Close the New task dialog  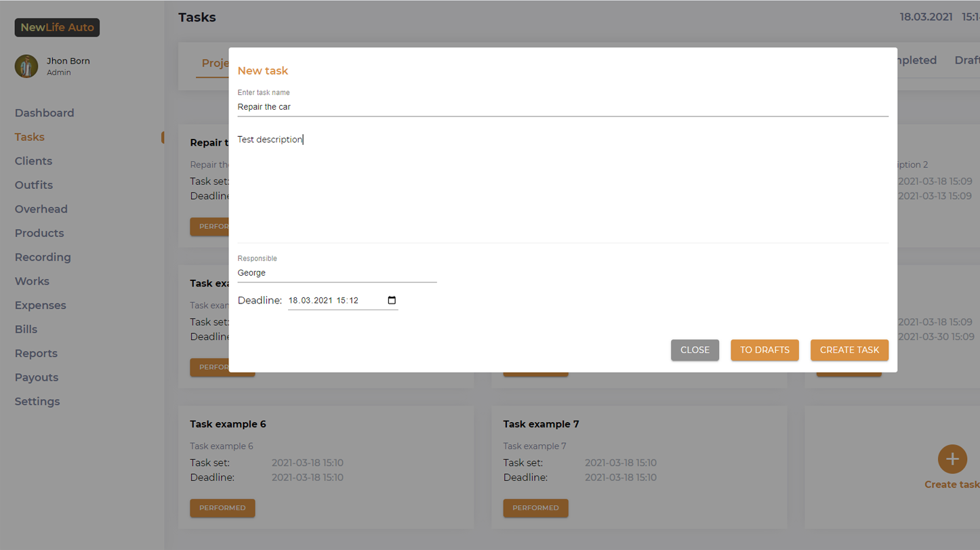click(695, 350)
